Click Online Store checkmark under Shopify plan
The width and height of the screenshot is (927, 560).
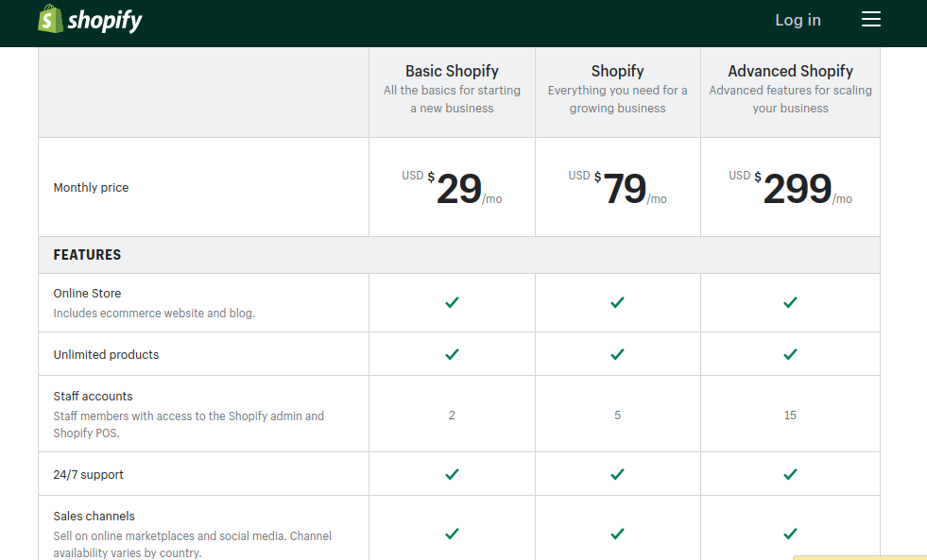pyautogui.click(x=617, y=302)
